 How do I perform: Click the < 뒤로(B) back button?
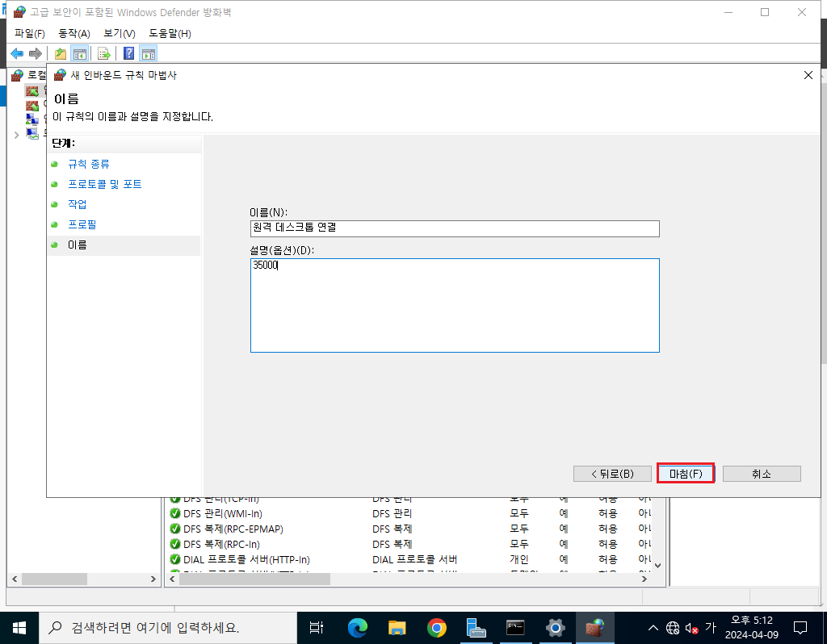[x=612, y=474]
